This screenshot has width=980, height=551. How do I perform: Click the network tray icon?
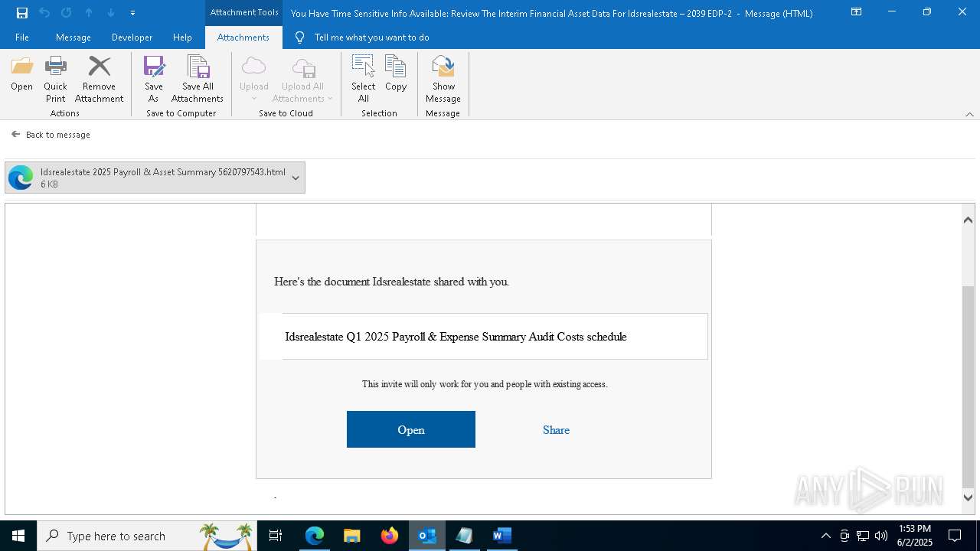pos(863,536)
